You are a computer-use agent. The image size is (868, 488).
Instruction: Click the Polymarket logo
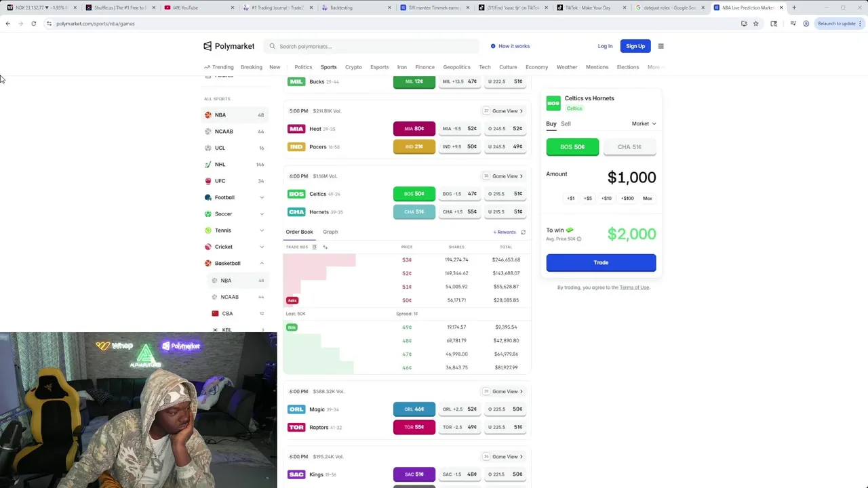tap(229, 46)
